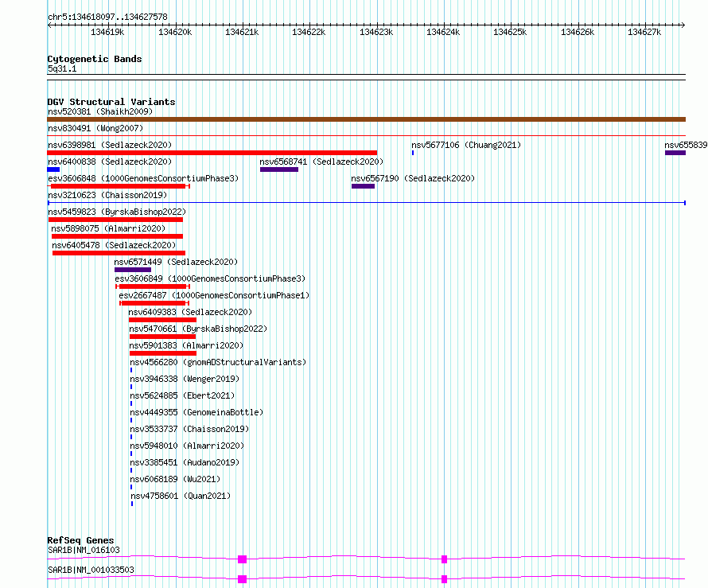Viewport: 708px width, 588px height.
Task: Click the DGV Structural Variants track title
Action: (111, 102)
